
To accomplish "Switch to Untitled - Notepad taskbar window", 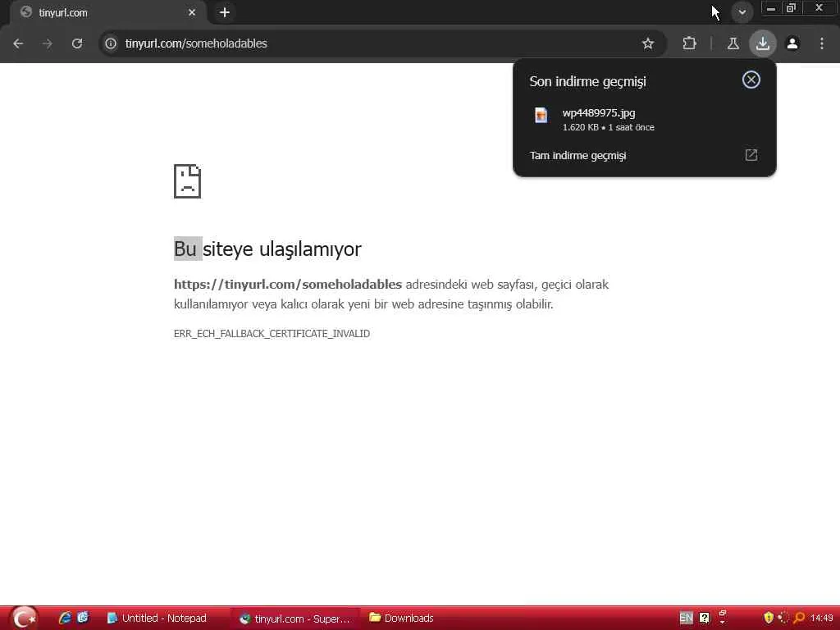I will click(x=157, y=619).
